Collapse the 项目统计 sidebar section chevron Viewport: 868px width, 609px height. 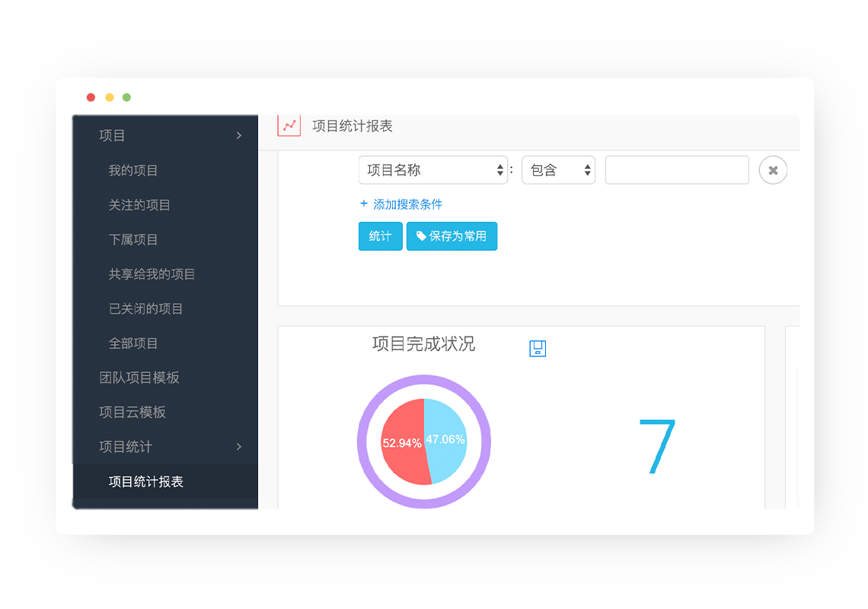(x=239, y=447)
